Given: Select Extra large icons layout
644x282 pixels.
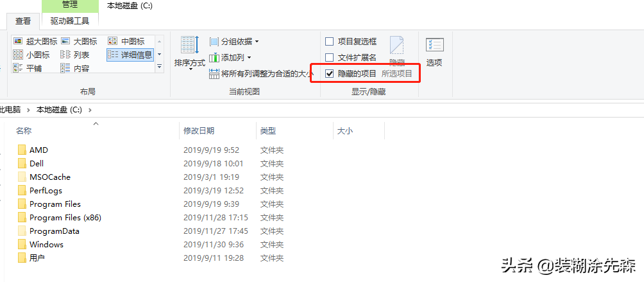Looking at the screenshot, I should (35, 41).
